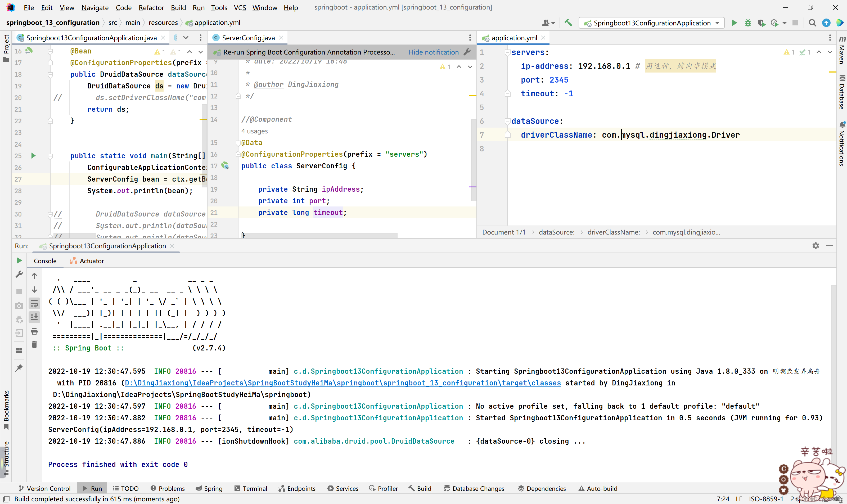Viewport: 847px width, 504px height.
Task: Open the Database side panel
Action: point(842,92)
